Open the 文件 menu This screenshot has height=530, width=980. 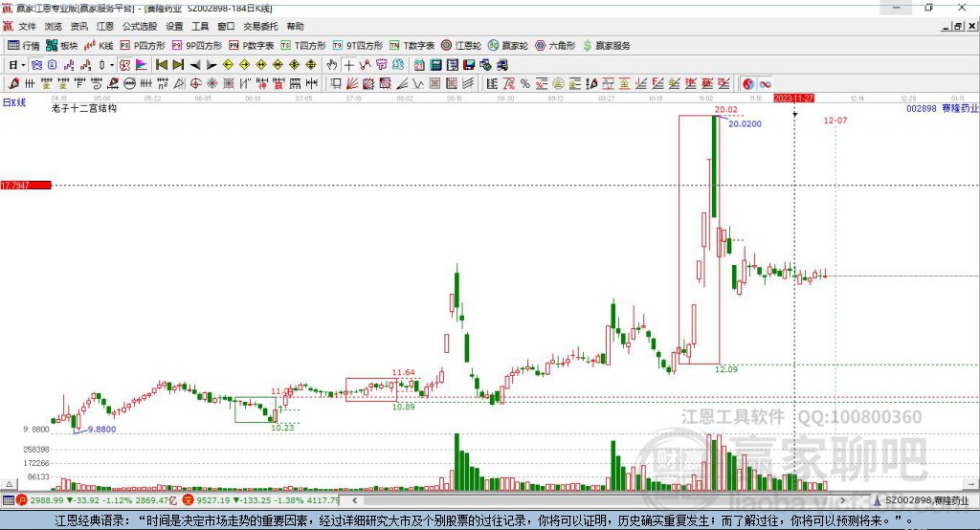point(27,26)
